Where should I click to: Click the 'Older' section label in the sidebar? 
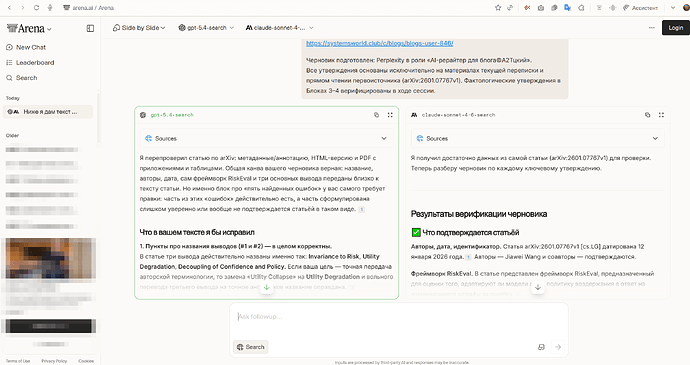click(x=12, y=136)
